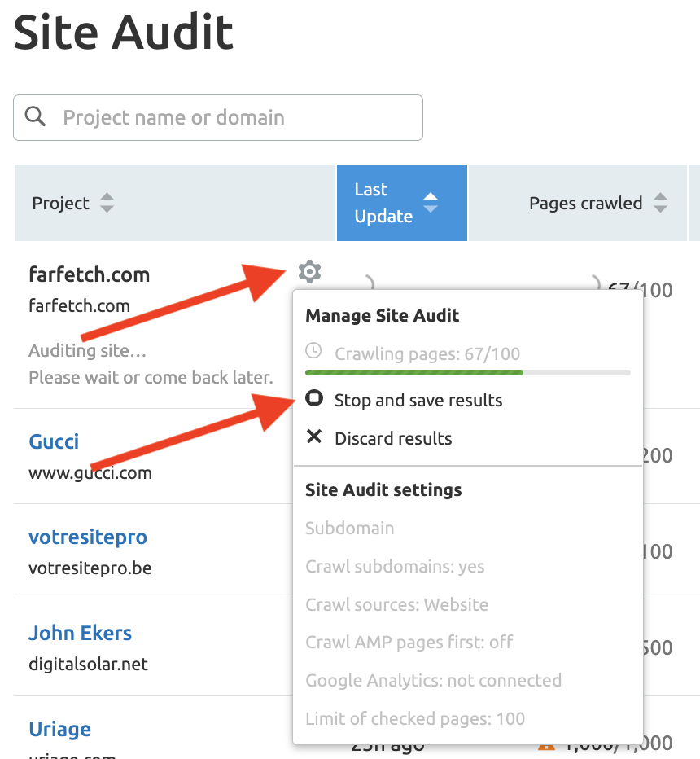Click the Subdomain setting entry
Viewport: 700px width, 759px height.
tap(350, 528)
